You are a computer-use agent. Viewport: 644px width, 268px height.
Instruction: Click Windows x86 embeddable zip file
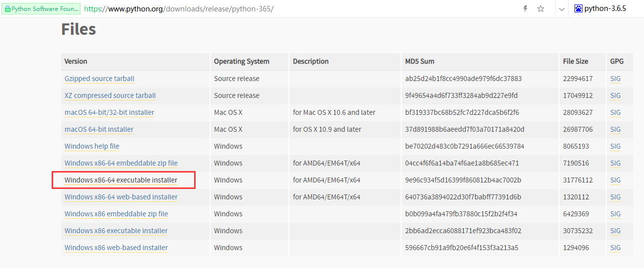(x=116, y=214)
